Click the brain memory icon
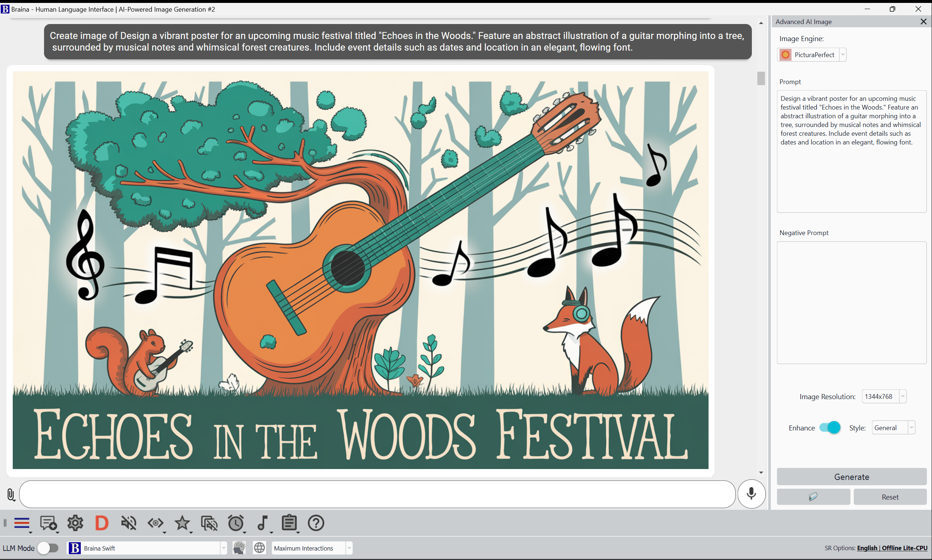Image resolution: width=932 pixels, height=560 pixels. tap(239, 548)
